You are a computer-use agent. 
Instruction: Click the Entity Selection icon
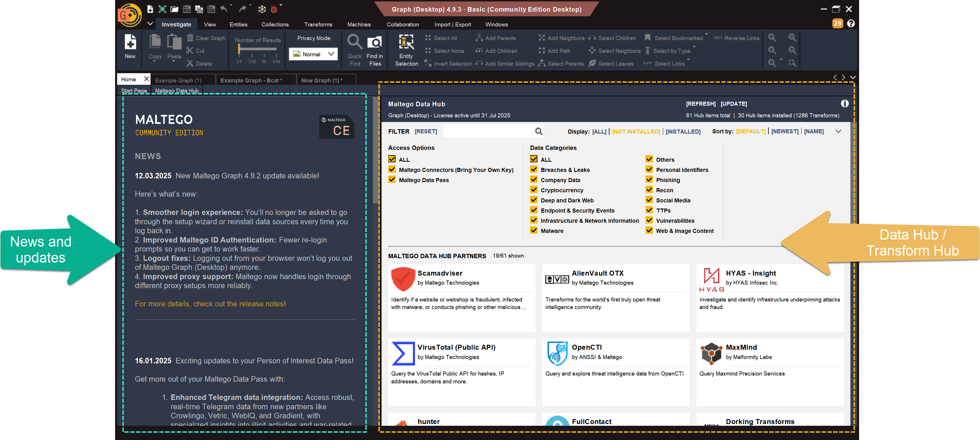406,42
